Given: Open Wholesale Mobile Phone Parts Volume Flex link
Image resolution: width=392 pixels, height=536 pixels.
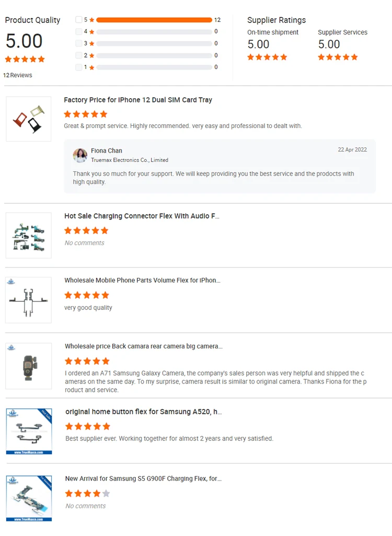Looking at the screenshot, I should 142,280.
